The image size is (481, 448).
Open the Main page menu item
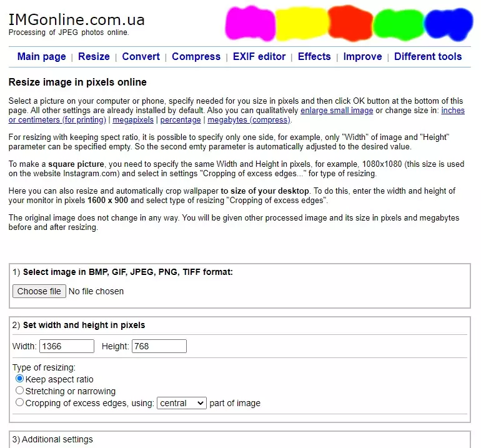(41, 56)
